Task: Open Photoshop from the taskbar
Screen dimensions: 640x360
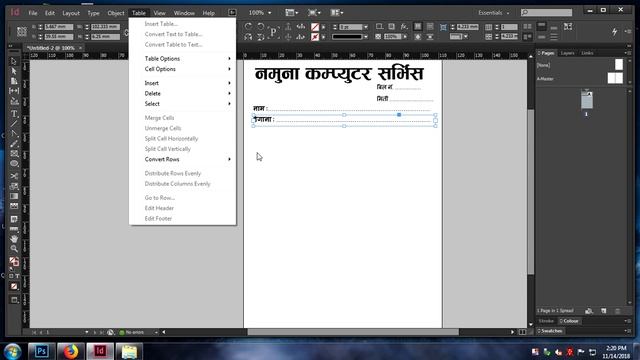Action: coord(41,351)
